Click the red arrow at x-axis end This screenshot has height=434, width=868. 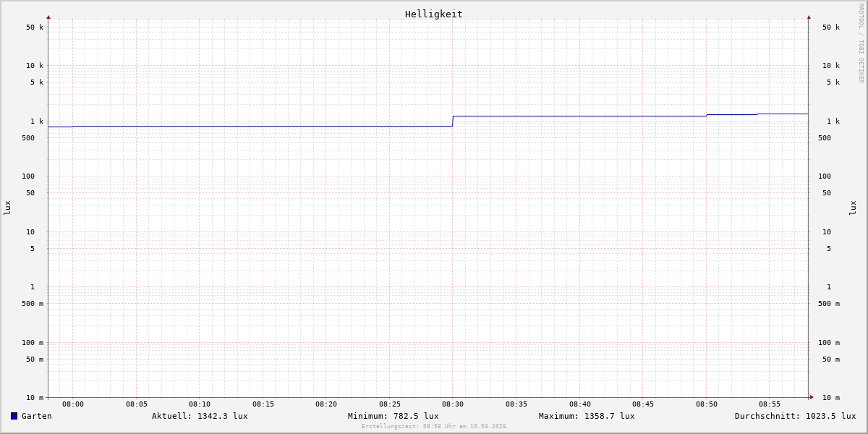point(812,396)
